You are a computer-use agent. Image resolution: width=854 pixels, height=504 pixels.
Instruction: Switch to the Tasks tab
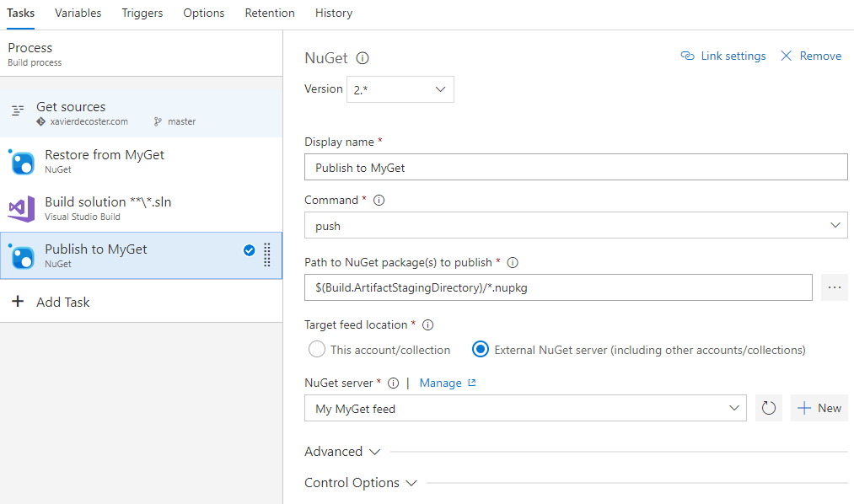tap(21, 13)
